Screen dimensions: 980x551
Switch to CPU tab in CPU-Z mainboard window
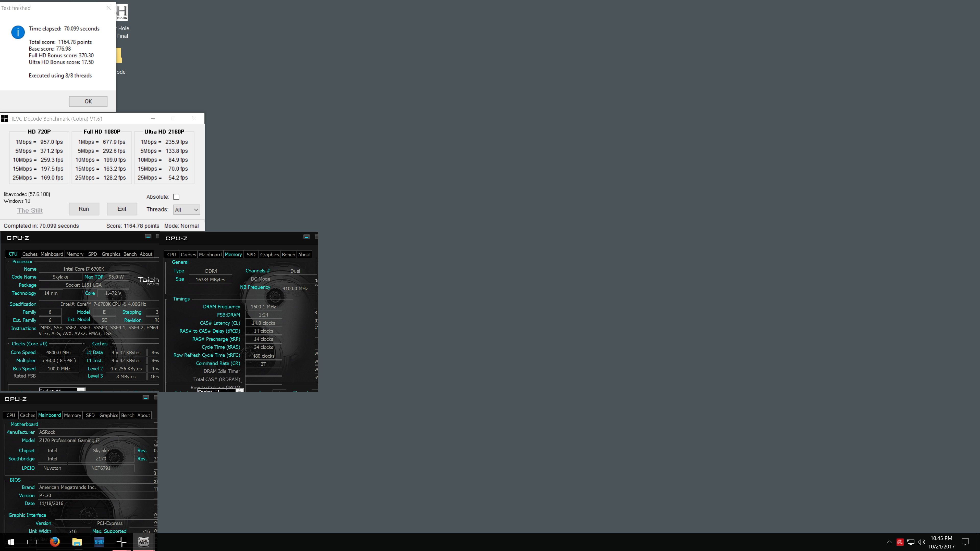[x=11, y=415]
